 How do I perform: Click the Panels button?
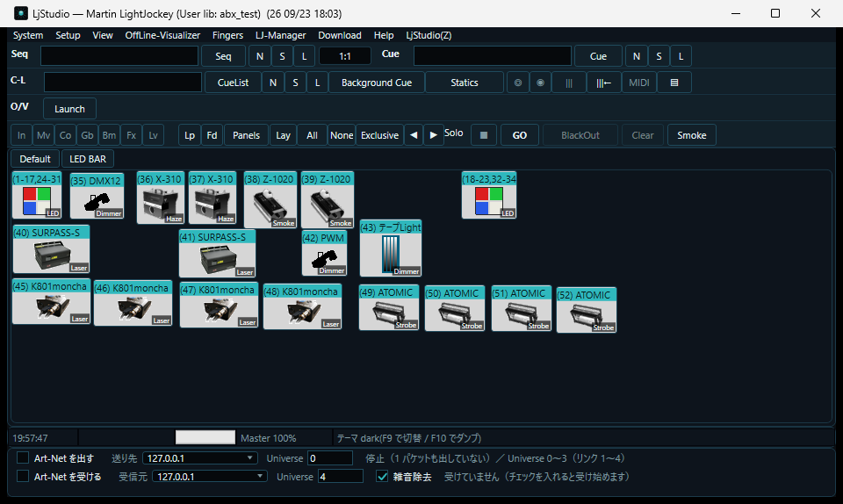[x=246, y=135]
